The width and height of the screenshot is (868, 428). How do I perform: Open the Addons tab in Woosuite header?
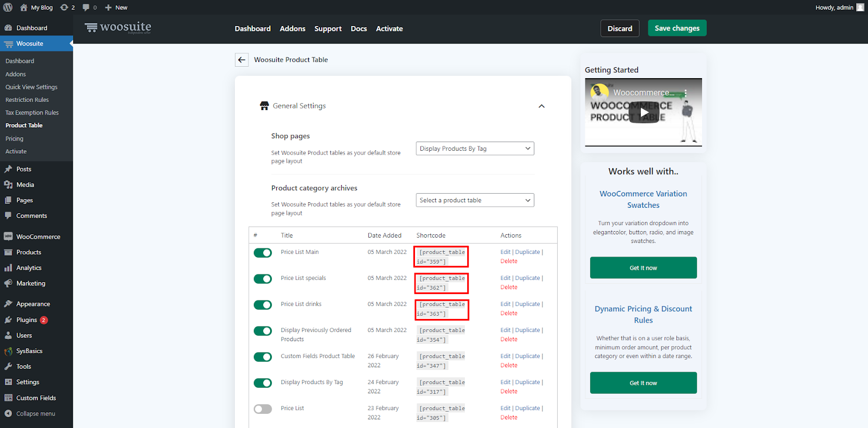292,29
